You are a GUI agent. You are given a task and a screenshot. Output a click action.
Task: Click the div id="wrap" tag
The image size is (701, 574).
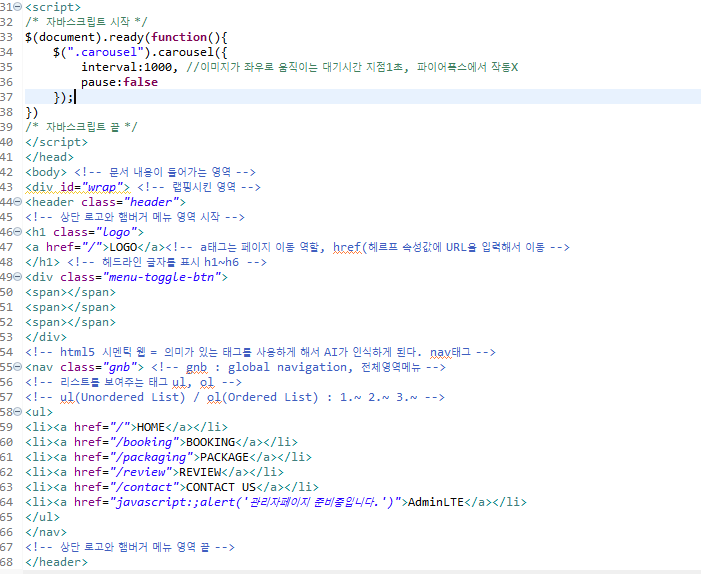(x=77, y=187)
